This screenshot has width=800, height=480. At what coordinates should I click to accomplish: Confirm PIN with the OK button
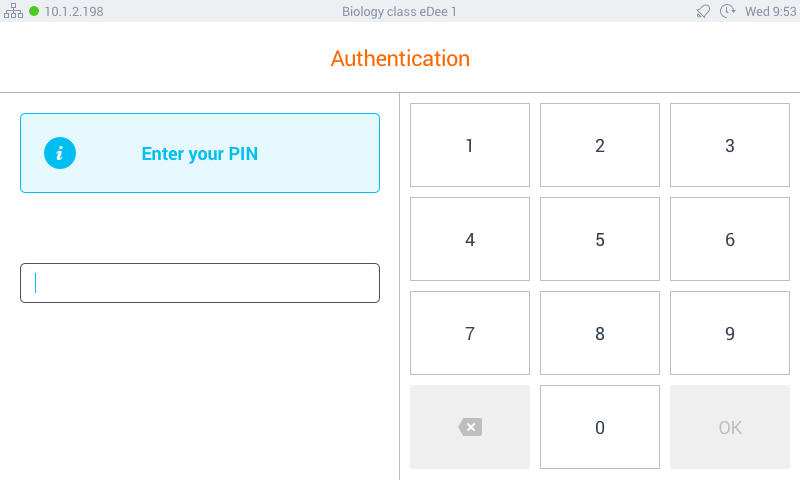730,427
